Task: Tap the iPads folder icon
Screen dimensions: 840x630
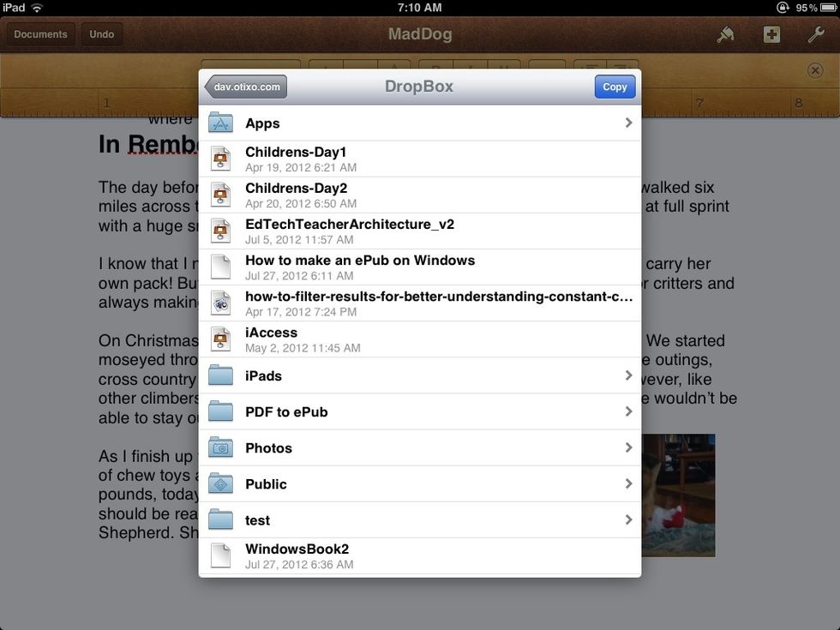Action: [x=221, y=375]
